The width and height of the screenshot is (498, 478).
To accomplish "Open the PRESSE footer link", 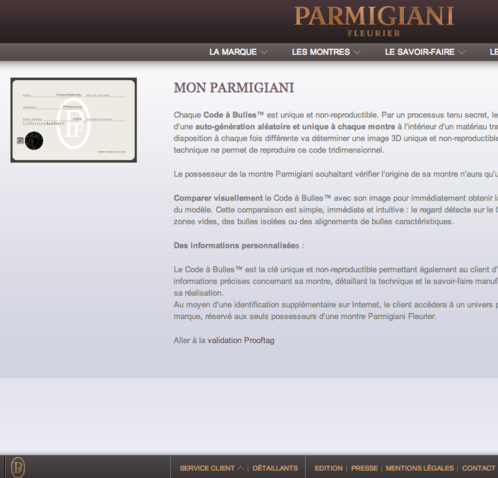I will pos(364,468).
